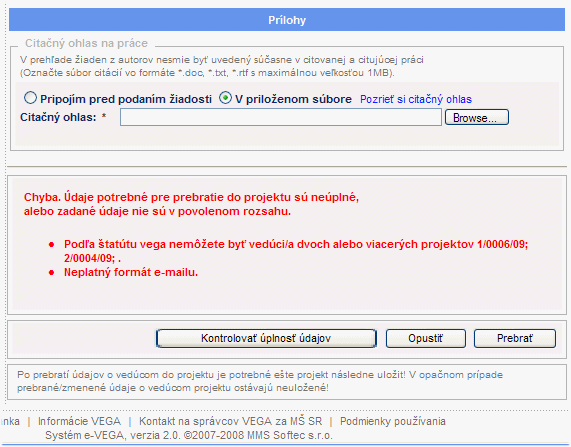The height and width of the screenshot is (447, 571).
Task: Focus the Citačný ohlas file path field
Action: pyautogui.click(x=281, y=117)
